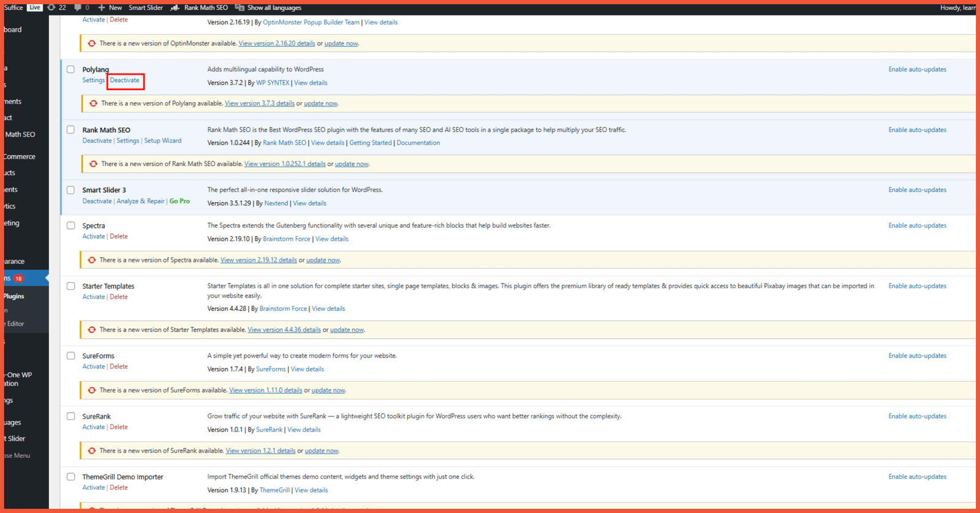Check the Spectra plugin checkbox

click(70, 225)
